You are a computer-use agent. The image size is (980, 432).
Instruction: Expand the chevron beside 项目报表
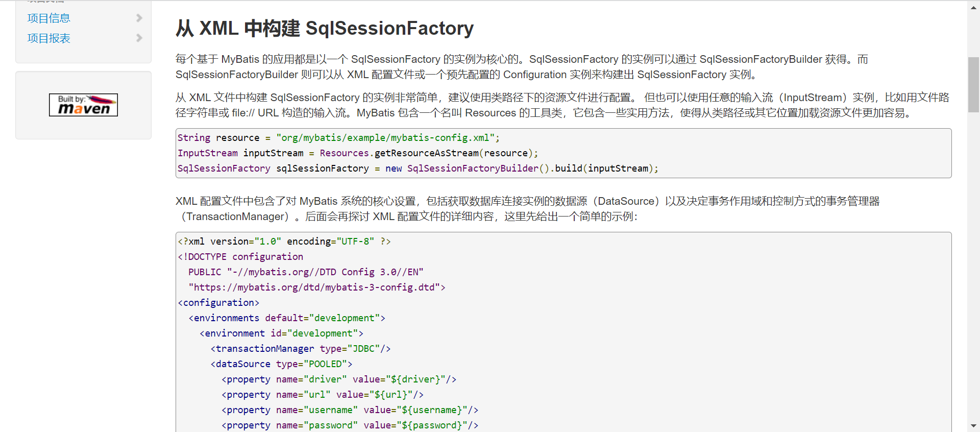point(139,38)
